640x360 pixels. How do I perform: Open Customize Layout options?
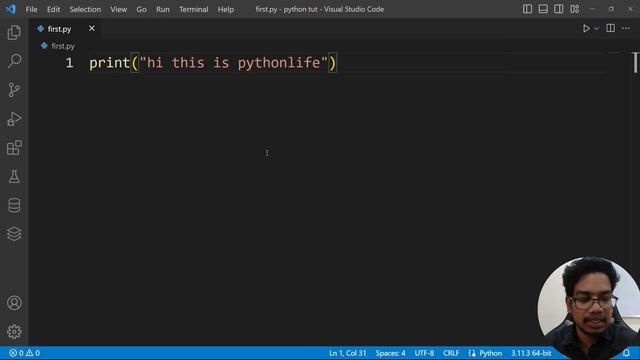pos(575,9)
